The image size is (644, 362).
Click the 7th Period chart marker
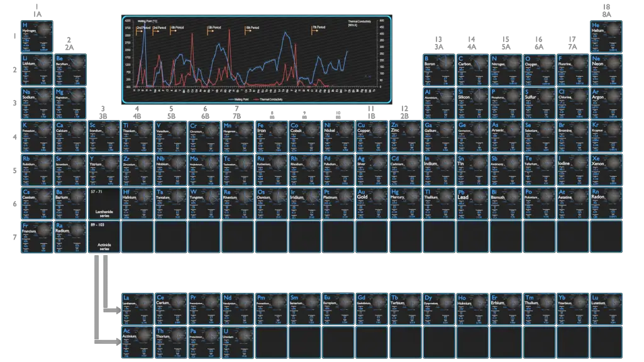[x=318, y=28]
